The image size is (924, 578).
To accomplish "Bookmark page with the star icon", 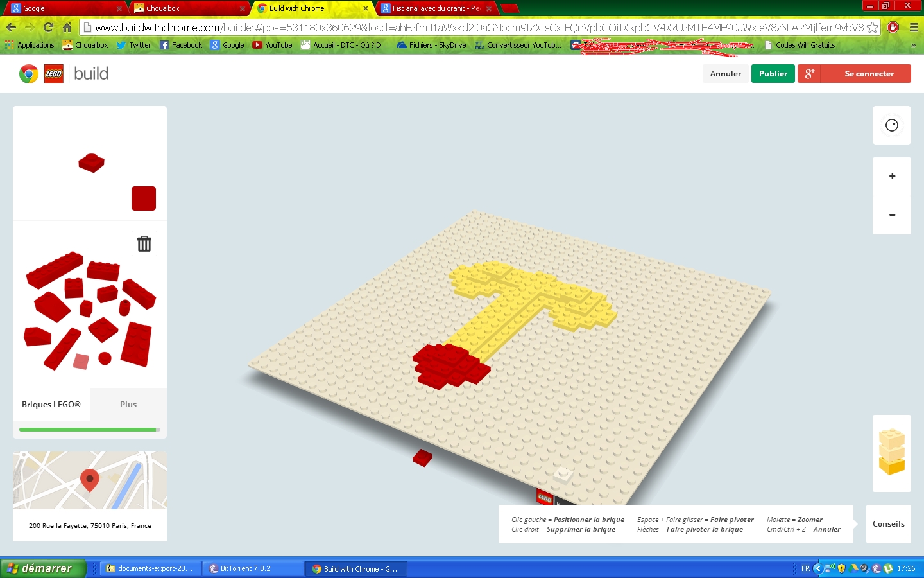I will [872, 28].
